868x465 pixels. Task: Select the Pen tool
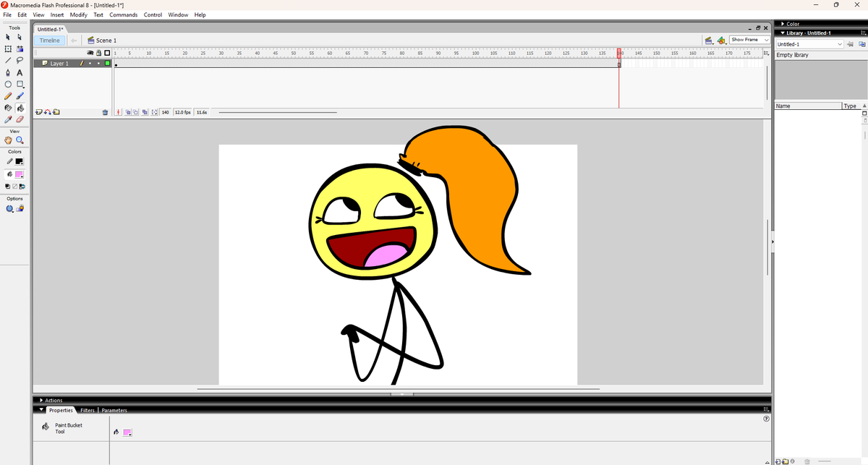pyautogui.click(x=8, y=72)
